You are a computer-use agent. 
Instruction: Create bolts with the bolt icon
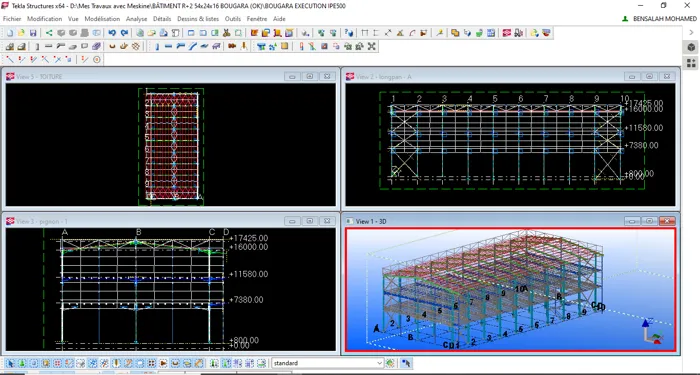coord(232,46)
